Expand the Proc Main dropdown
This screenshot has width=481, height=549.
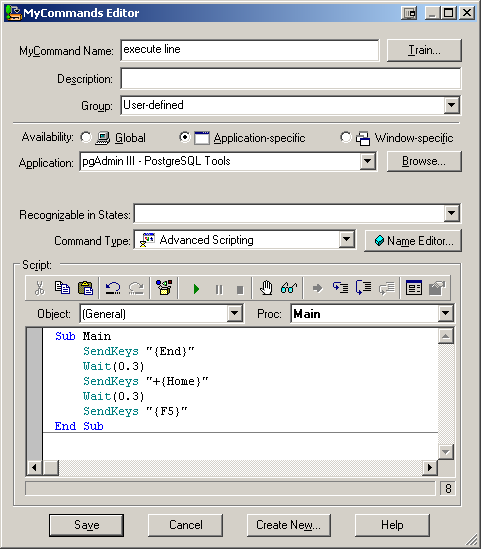tap(446, 313)
